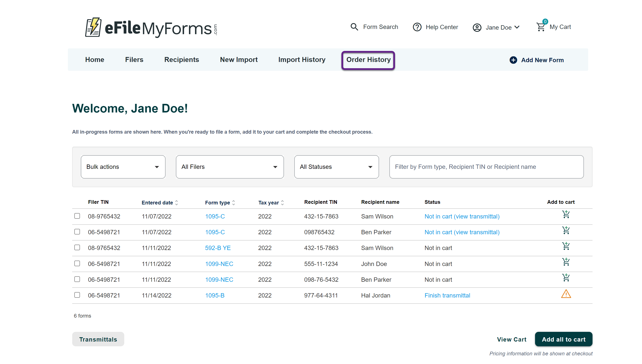Tick the checkbox for Hal Jordan's 1095-B row
The width and height of the screenshot is (642, 364).
tap(77, 295)
